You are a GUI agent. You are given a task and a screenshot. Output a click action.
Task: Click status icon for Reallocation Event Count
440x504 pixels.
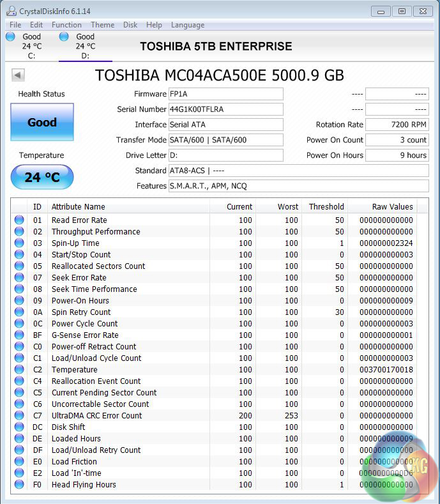19,381
